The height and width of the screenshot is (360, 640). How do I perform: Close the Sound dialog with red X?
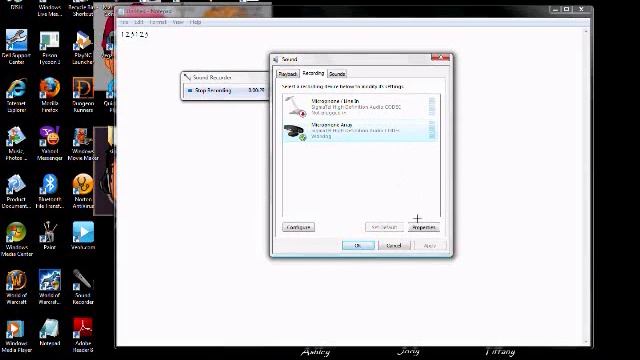(440, 58)
